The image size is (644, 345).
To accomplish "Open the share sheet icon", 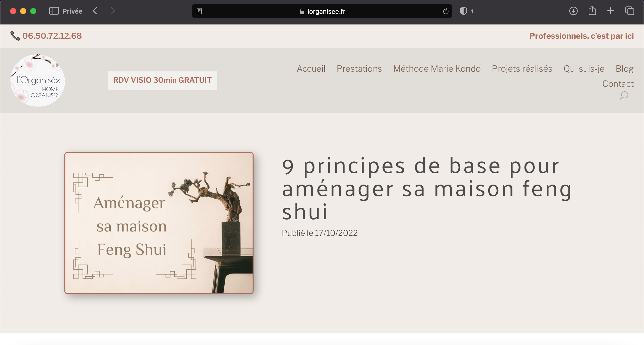I will (592, 11).
